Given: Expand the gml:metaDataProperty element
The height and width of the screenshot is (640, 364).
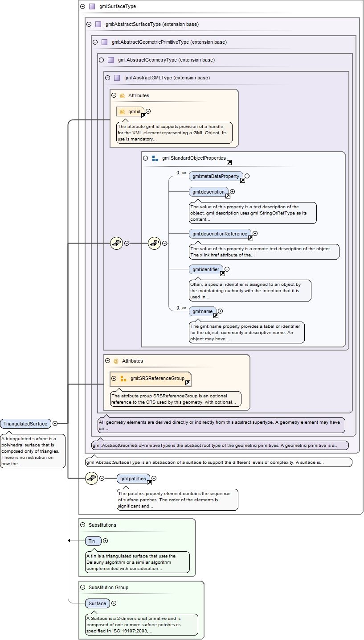Looking at the screenshot, I should [x=247, y=176].
